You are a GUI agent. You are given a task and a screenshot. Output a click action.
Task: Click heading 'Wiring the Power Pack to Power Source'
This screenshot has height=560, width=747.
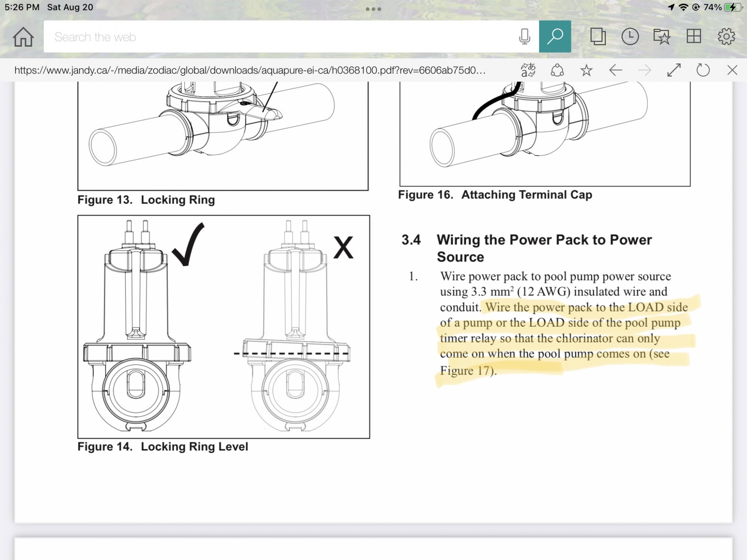click(544, 248)
